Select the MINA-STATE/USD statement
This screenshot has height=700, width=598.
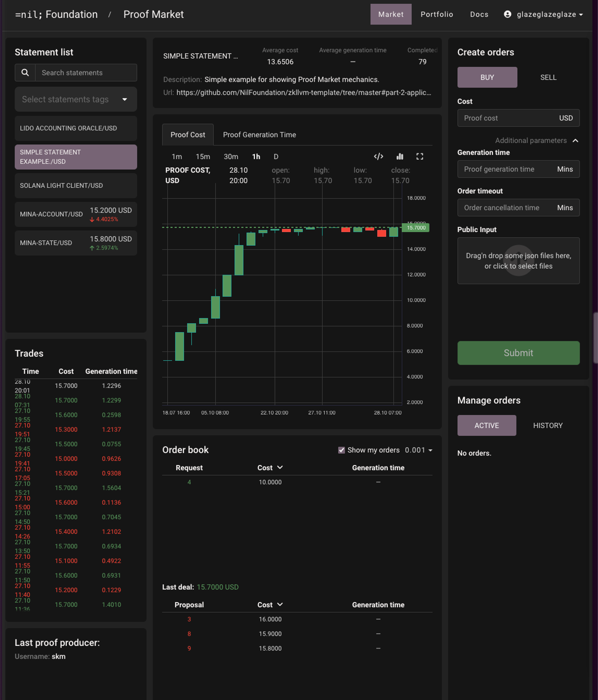pyautogui.click(x=76, y=243)
